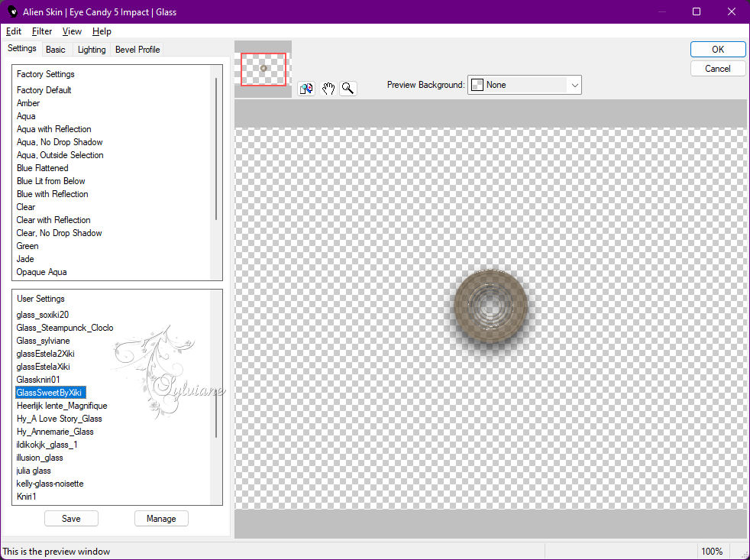Select julia glass user setting
750x560 pixels.
[33, 471]
